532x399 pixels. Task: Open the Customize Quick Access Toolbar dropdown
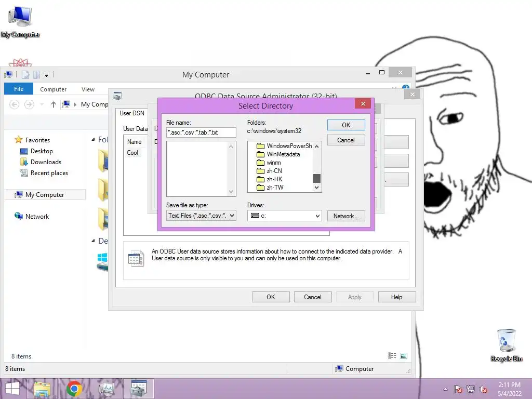[46, 75]
